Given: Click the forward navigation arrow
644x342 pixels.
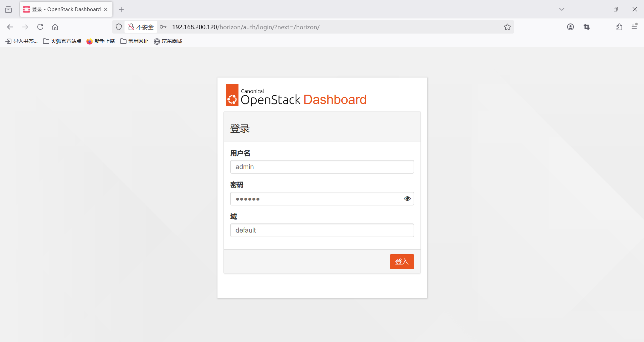Looking at the screenshot, I should [x=25, y=27].
